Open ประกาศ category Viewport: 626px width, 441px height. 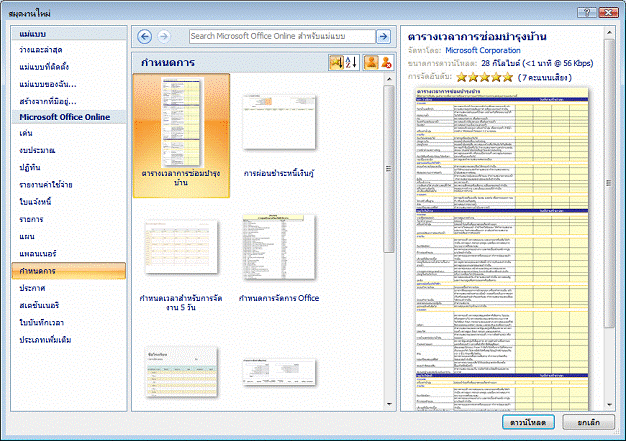(32, 288)
